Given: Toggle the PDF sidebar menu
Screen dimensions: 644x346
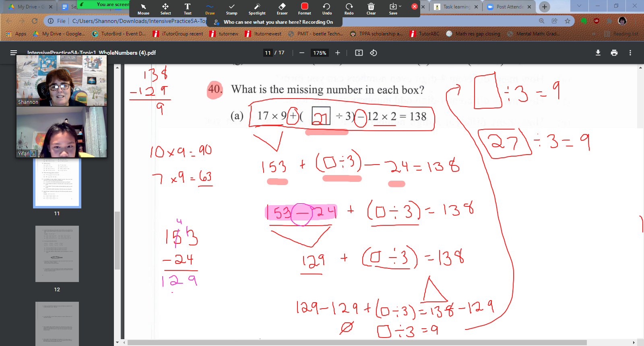Looking at the screenshot, I should pyautogui.click(x=14, y=53).
